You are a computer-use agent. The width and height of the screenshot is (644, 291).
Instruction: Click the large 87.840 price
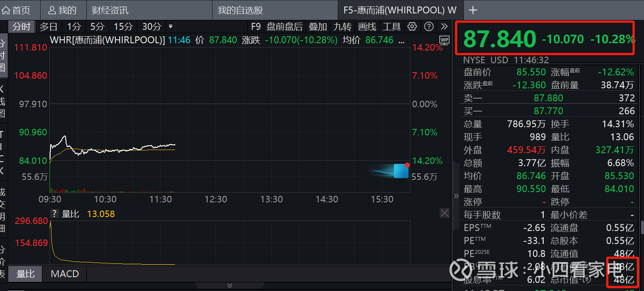(500, 39)
